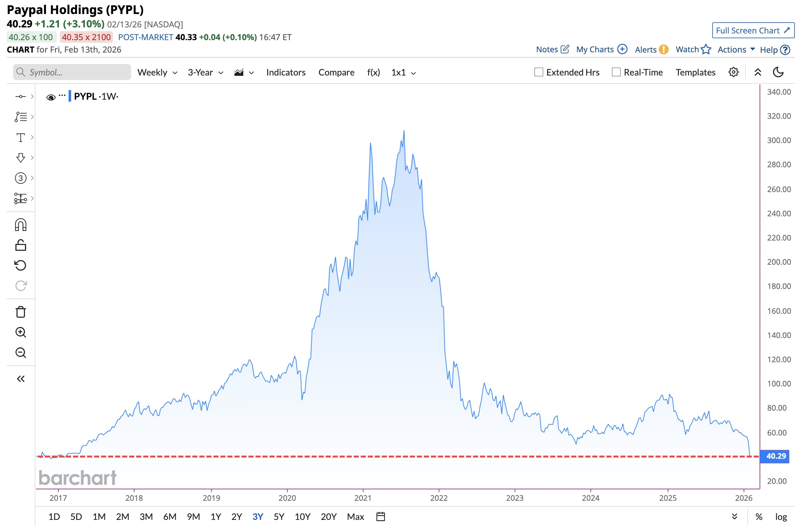Open chart settings with the gear icon
The image size is (799, 532).
click(733, 72)
